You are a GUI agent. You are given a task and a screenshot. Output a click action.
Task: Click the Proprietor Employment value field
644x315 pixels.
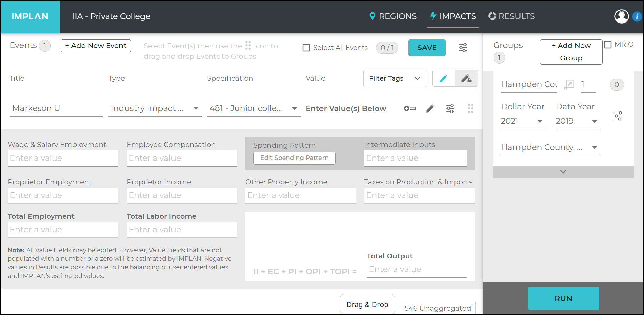coord(63,195)
